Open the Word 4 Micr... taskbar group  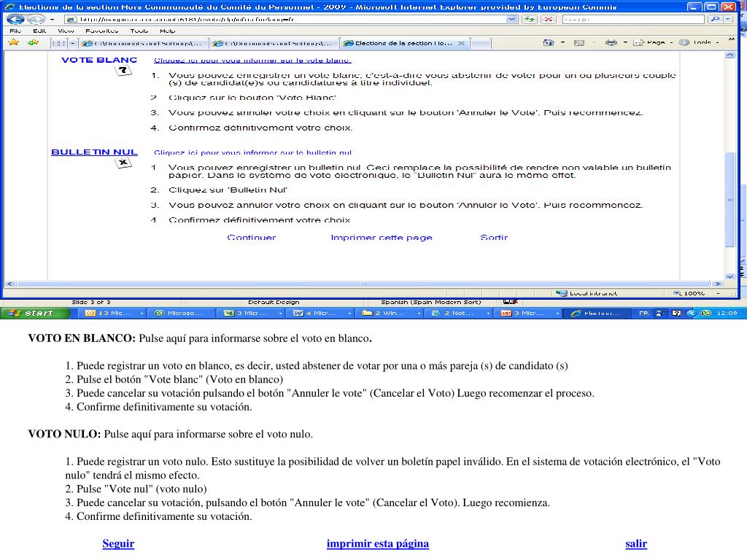(322, 313)
